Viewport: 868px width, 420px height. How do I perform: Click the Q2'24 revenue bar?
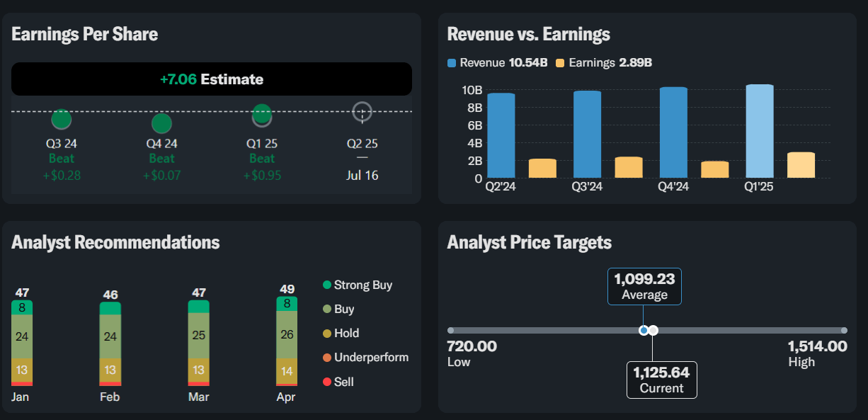pyautogui.click(x=501, y=136)
